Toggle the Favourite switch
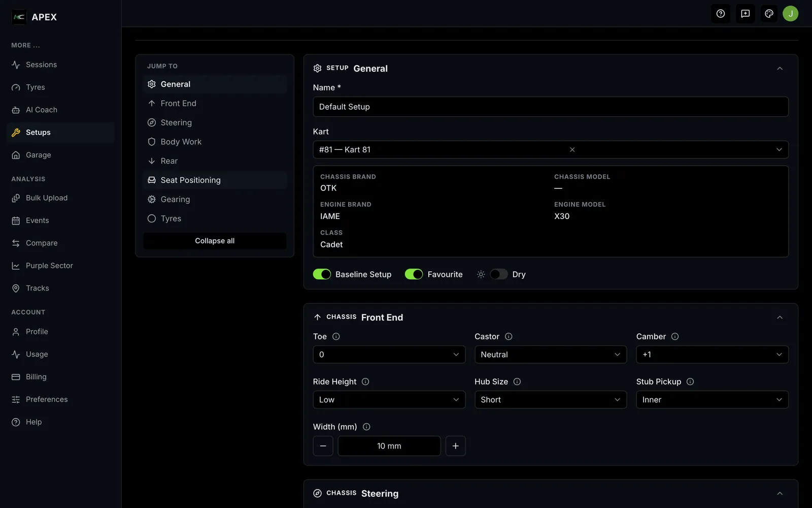Viewport: 812px width, 508px height. [x=414, y=274]
